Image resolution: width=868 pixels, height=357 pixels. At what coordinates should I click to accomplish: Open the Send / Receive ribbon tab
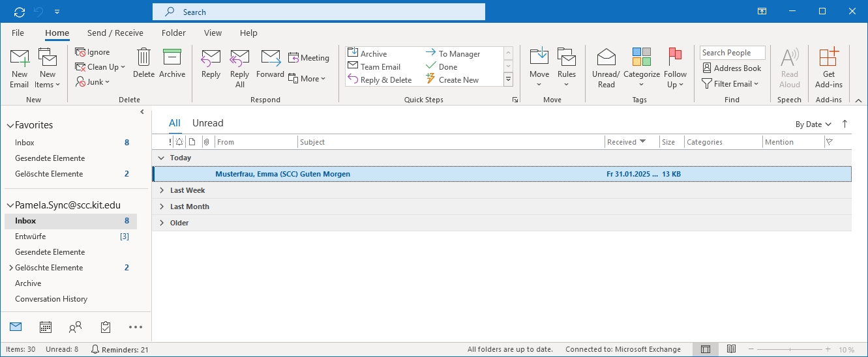tap(115, 33)
